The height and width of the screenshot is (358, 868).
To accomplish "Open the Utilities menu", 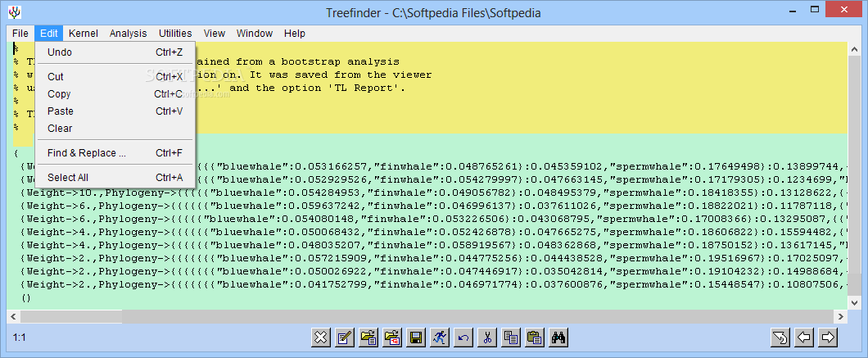I will pyautogui.click(x=175, y=34).
